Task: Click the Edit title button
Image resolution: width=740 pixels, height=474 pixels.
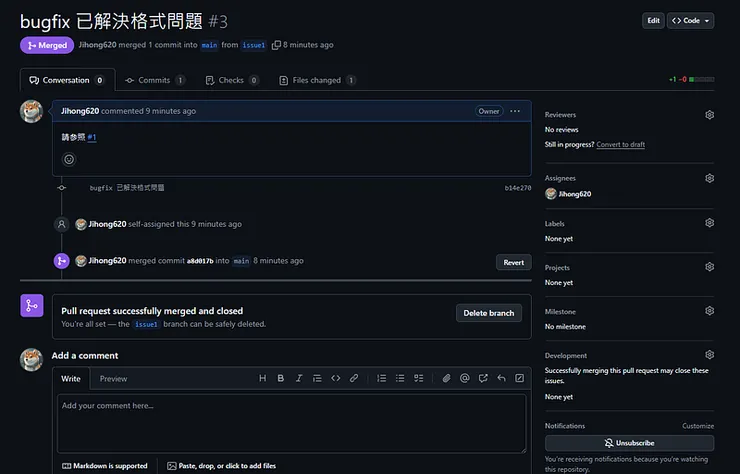Action: click(x=653, y=20)
